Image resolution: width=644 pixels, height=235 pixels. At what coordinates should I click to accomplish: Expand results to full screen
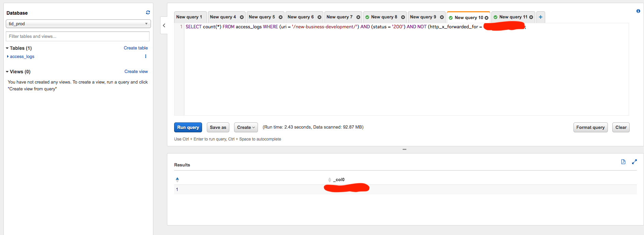pos(634,162)
